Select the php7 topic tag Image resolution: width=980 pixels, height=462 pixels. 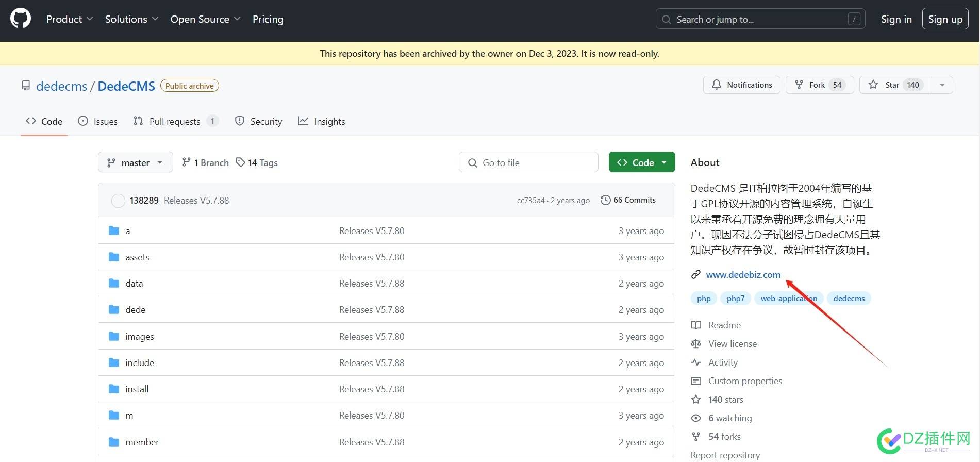point(735,299)
